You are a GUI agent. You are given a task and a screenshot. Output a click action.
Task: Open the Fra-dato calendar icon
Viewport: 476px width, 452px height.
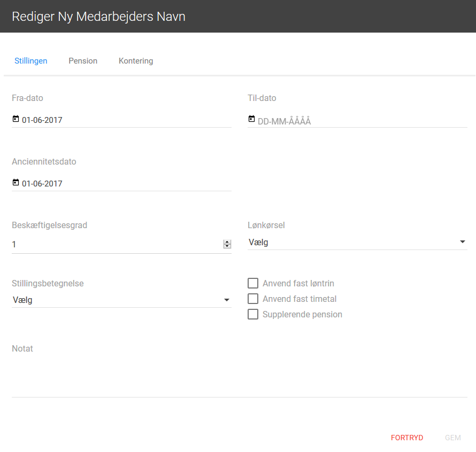[16, 119]
